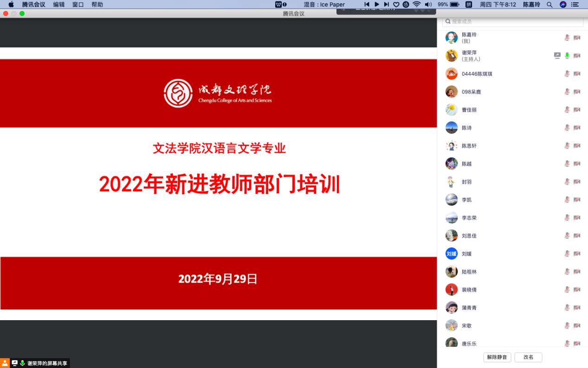Open macOS Spotlight search magnifier icon
This screenshot has width=588, height=368.
(x=549, y=5)
